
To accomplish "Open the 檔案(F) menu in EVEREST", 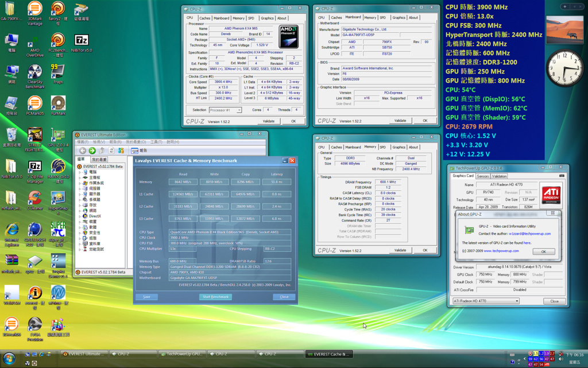I will pyautogui.click(x=83, y=142).
